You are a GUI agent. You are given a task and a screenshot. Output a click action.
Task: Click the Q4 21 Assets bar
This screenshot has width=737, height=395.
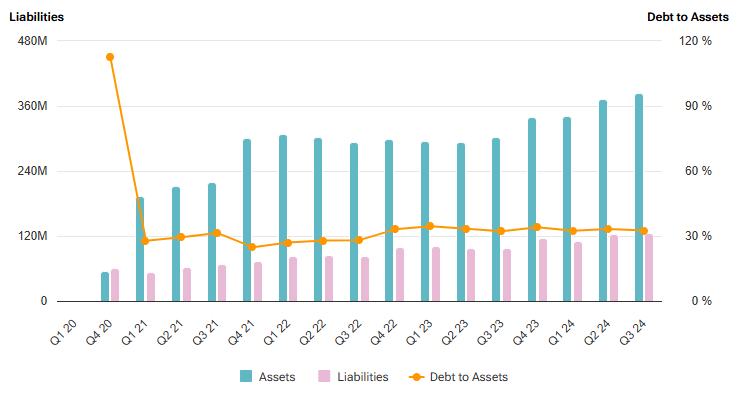click(247, 220)
